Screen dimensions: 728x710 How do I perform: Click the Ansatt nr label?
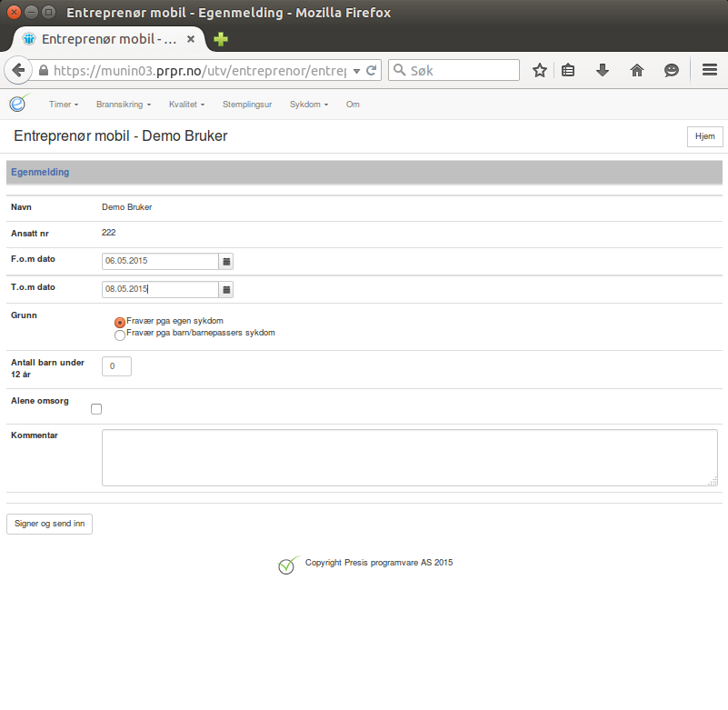click(x=30, y=234)
